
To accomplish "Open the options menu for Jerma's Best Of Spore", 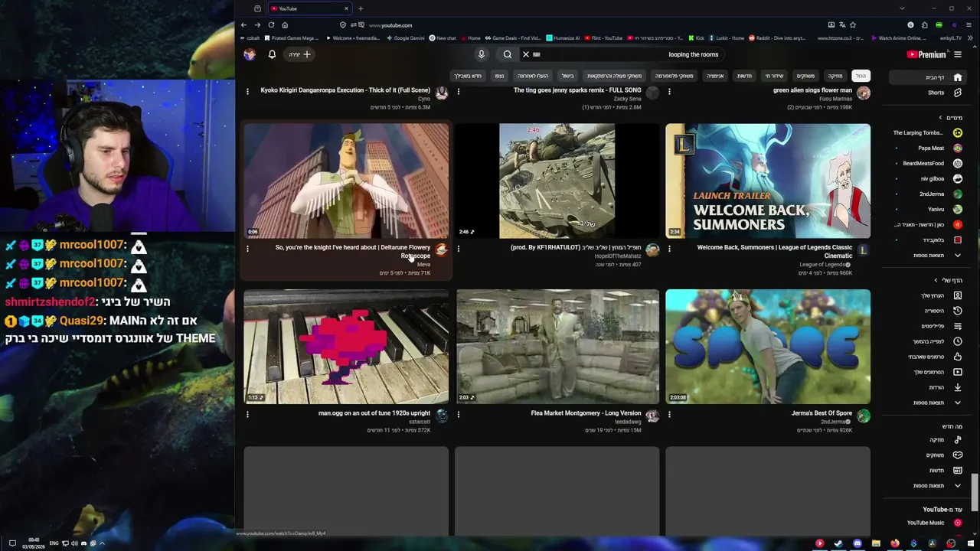I will [669, 414].
